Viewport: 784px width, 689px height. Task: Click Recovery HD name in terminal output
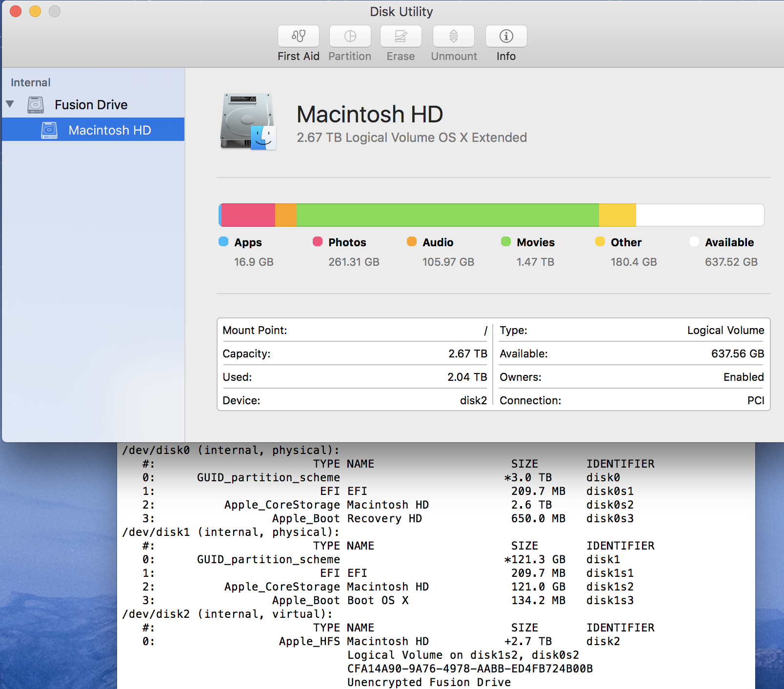tap(384, 518)
